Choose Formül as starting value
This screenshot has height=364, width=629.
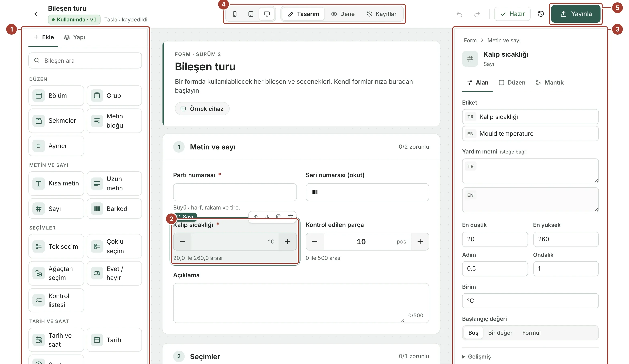point(531,333)
